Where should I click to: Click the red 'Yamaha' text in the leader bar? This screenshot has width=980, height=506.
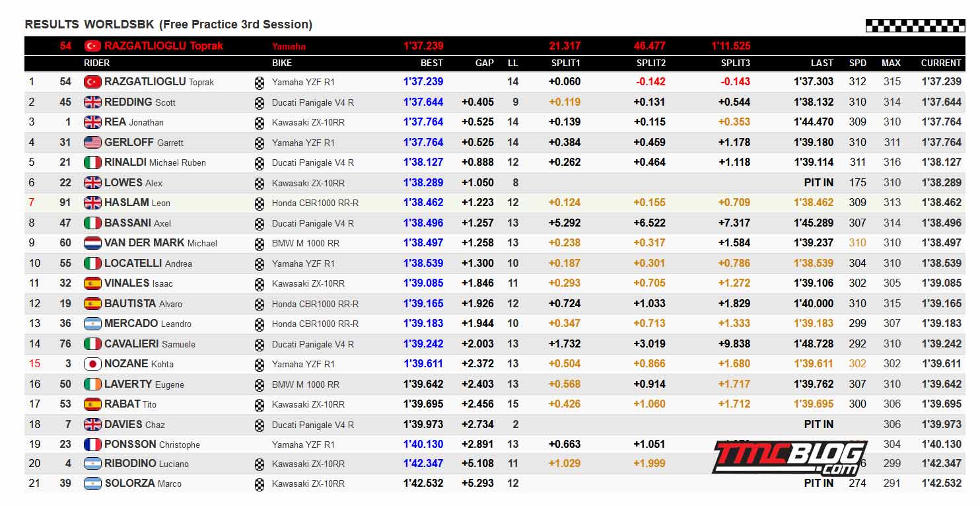[x=289, y=47]
